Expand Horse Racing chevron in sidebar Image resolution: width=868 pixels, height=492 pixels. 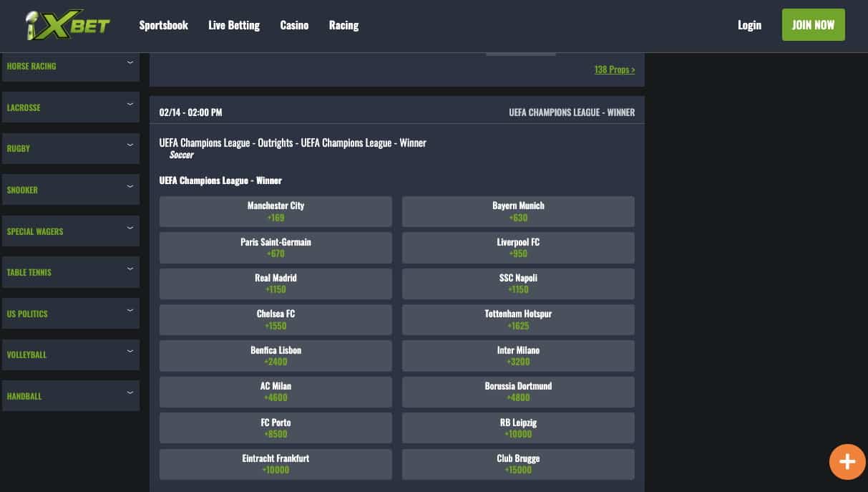130,63
